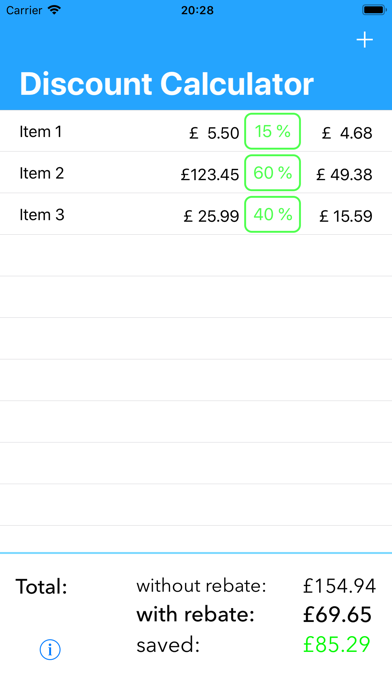Tap the Discount Calculator title
This screenshot has width=392, height=696.
tap(166, 84)
